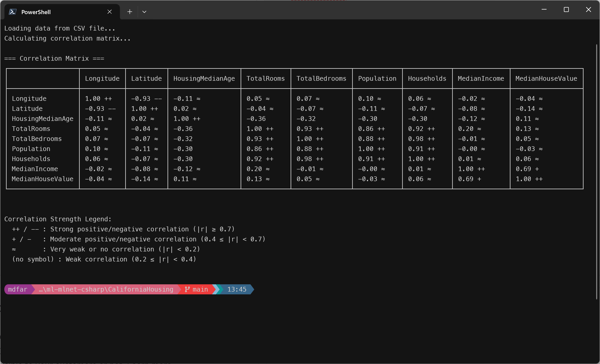Click the "Households" row label

click(31, 159)
